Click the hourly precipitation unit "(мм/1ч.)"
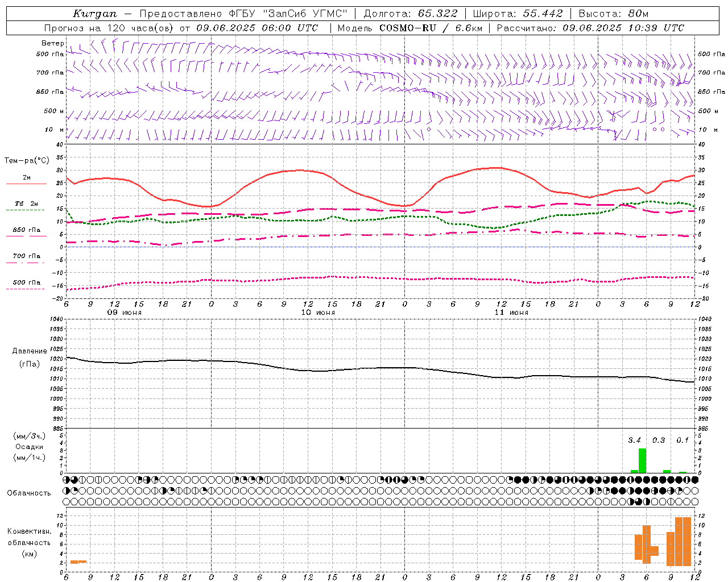 pyautogui.click(x=30, y=458)
